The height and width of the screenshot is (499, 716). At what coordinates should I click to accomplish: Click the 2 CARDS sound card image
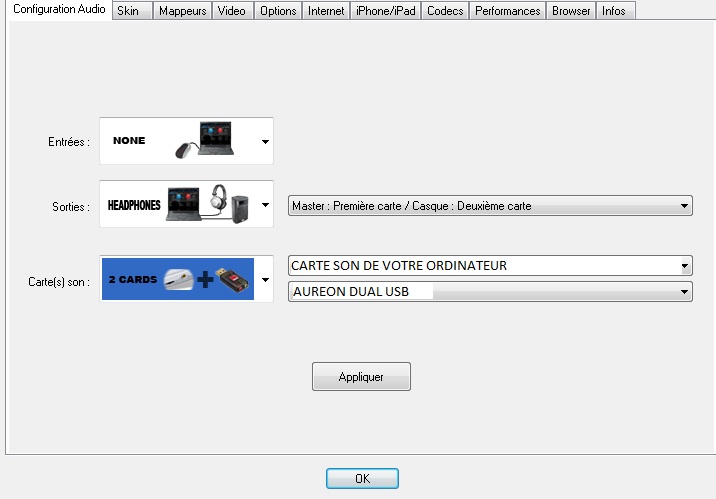(x=178, y=279)
